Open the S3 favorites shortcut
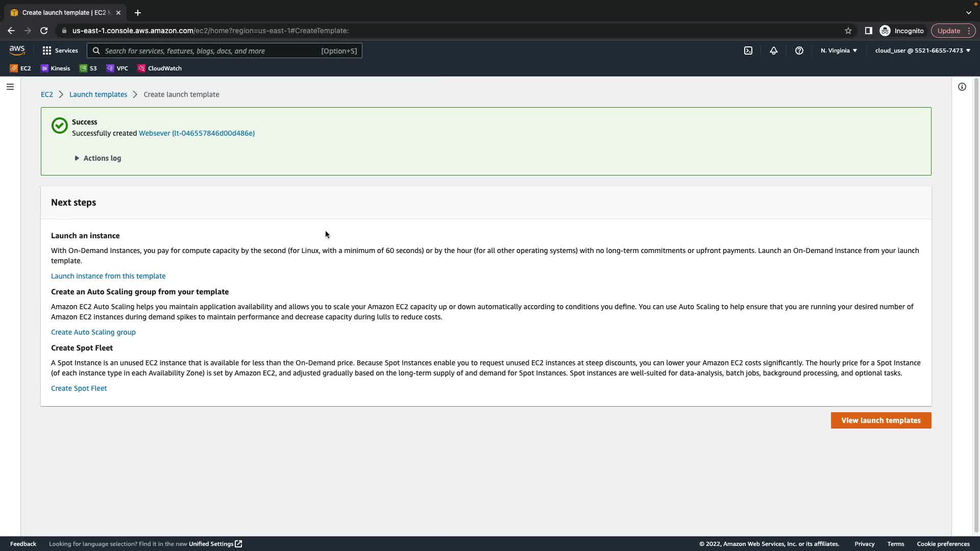This screenshot has height=551, width=980. 88,68
